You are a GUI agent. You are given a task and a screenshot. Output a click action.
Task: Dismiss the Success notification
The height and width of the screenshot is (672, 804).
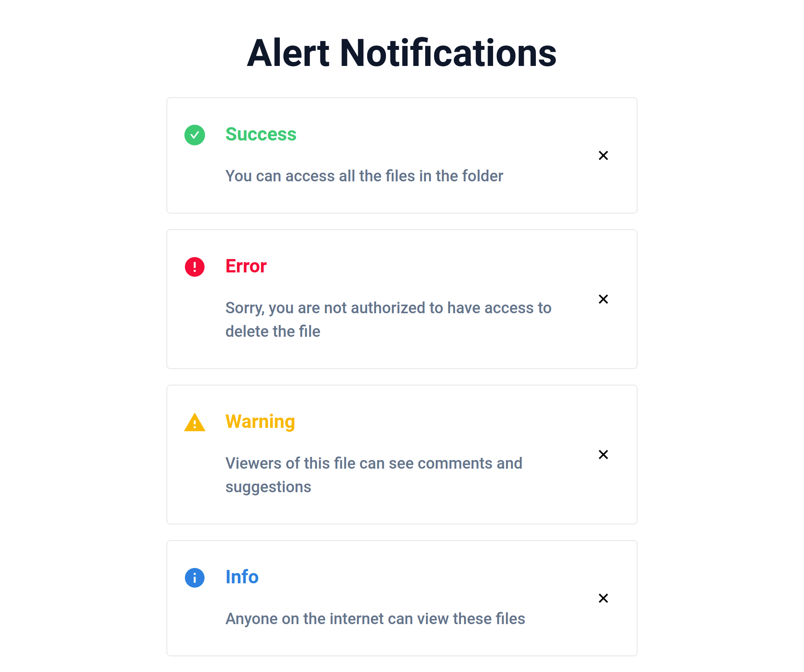click(x=602, y=155)
